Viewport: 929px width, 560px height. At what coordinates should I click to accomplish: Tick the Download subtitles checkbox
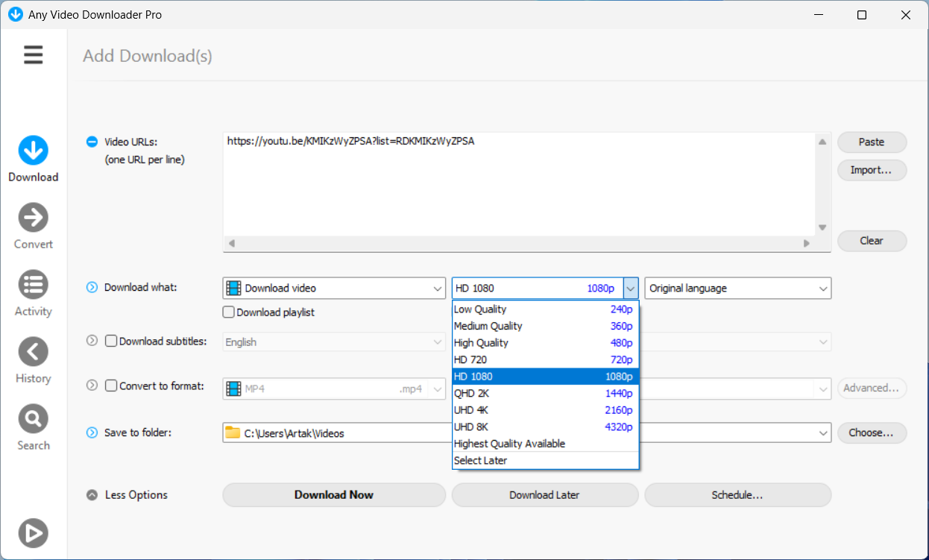coord(111,342)
